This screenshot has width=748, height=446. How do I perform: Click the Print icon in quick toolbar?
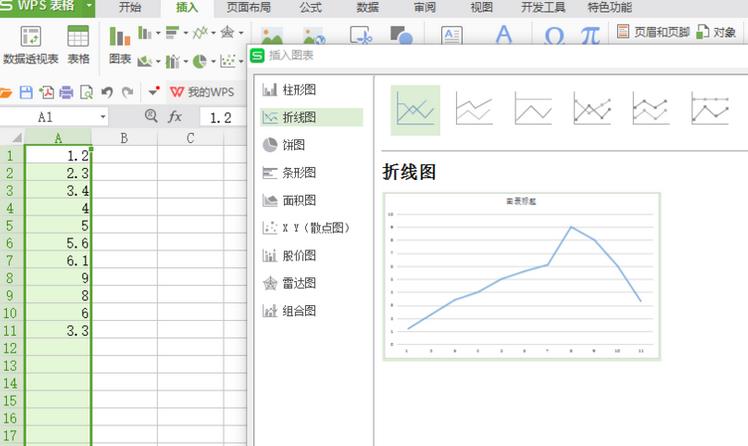66,92
